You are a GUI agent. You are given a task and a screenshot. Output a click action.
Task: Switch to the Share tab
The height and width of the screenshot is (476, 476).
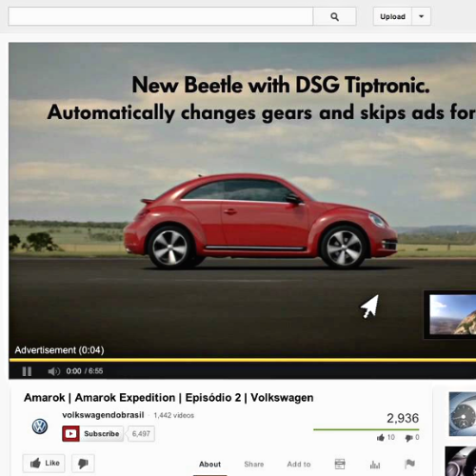click(x=254, y=465)
